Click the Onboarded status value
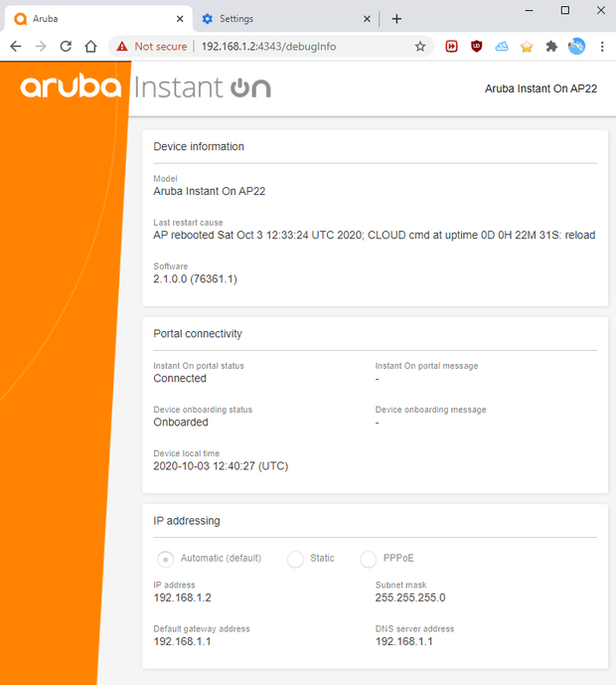 point(181,423)
